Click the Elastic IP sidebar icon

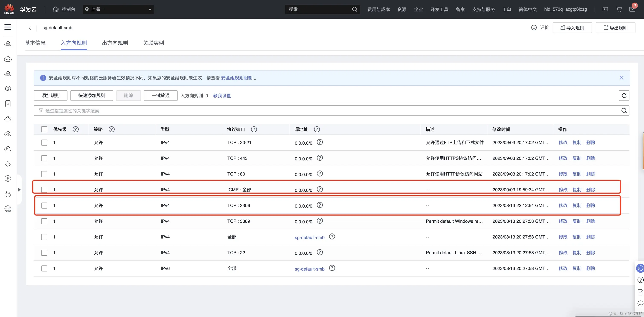point(8,179)
